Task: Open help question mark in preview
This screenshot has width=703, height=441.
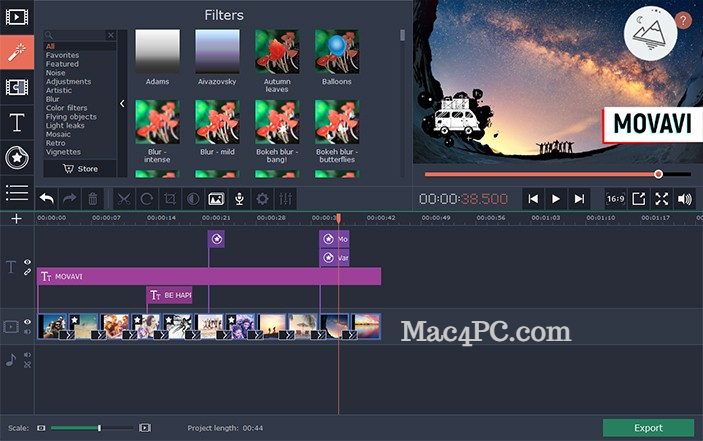Action: [x=683, y=20]
